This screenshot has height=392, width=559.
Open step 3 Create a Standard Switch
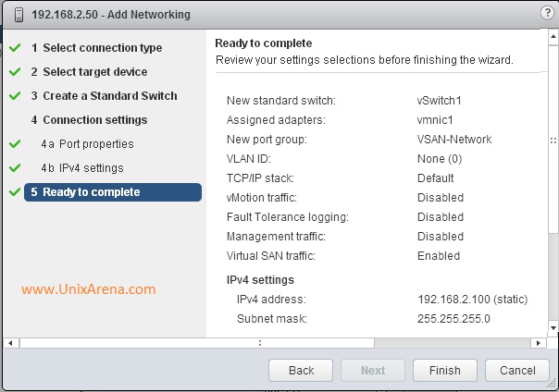pyautogui.click(x=104, y=96)
